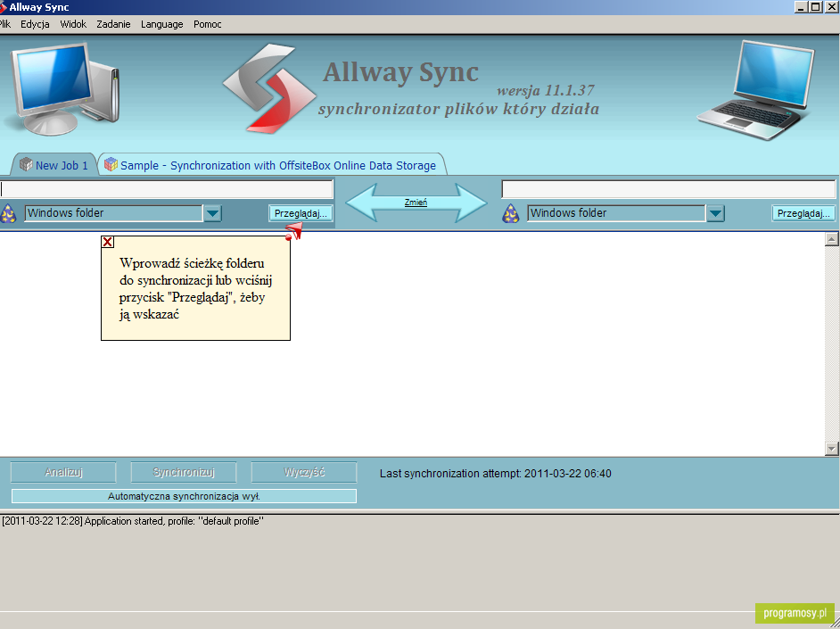Screen dimensions: 840x629
Task: Click the file list scroll up arrow
Action: point(831,239)
